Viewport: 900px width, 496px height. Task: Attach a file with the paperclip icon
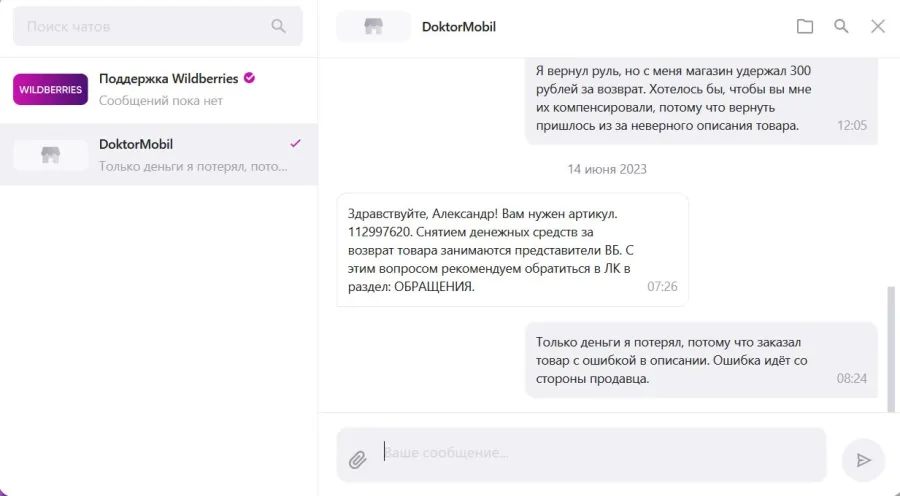coord(357,459)
